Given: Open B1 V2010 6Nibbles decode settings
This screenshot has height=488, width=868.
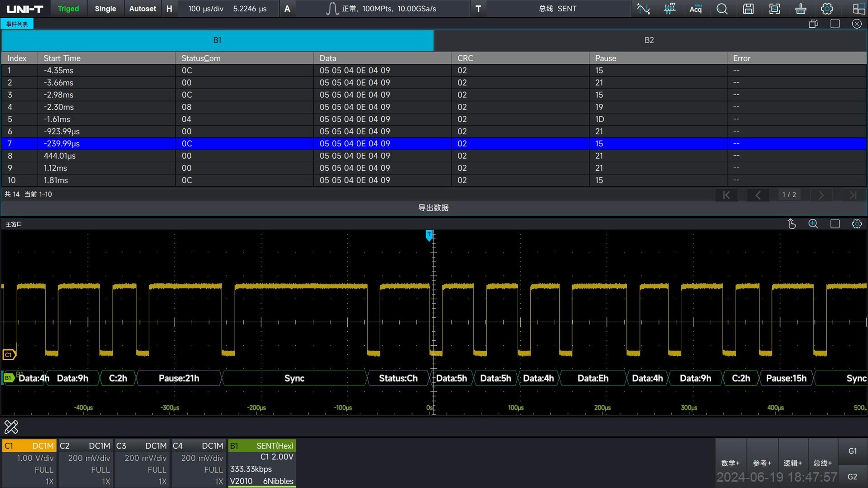Looking at the screenshot, I should (x=262, y=481).
